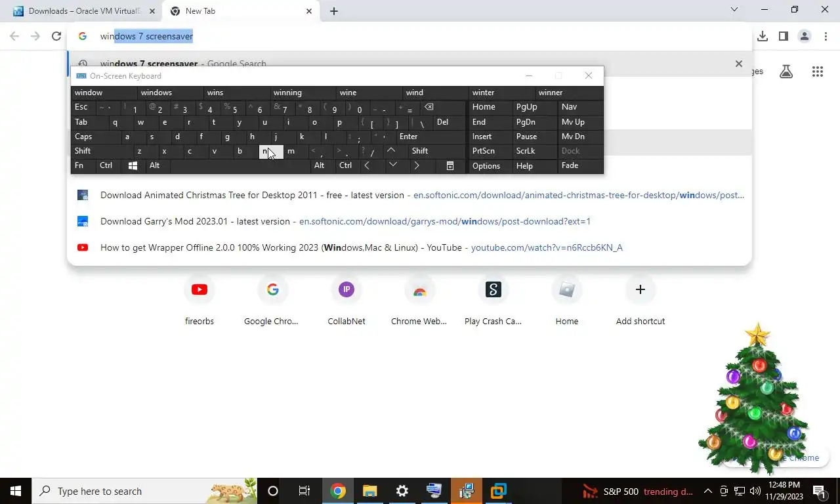Open Search Labs flask icon
This screenshot has height=504, width=840.
tap(786, 72)
